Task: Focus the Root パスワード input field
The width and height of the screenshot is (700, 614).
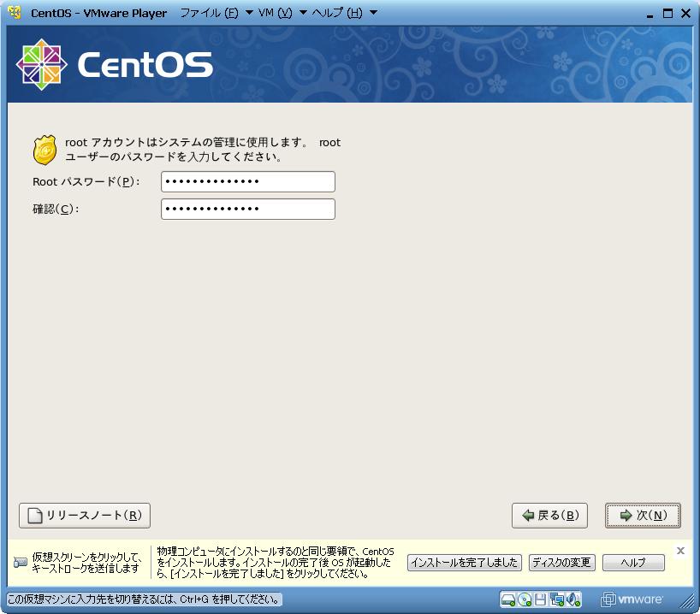Action: pyautogui.click(x=248, y=181)
